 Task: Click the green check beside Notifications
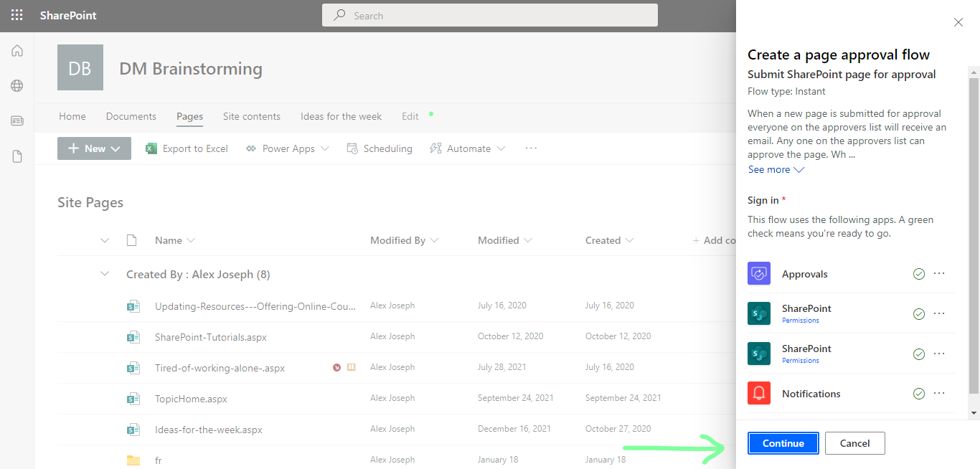(x=919, y=393)
